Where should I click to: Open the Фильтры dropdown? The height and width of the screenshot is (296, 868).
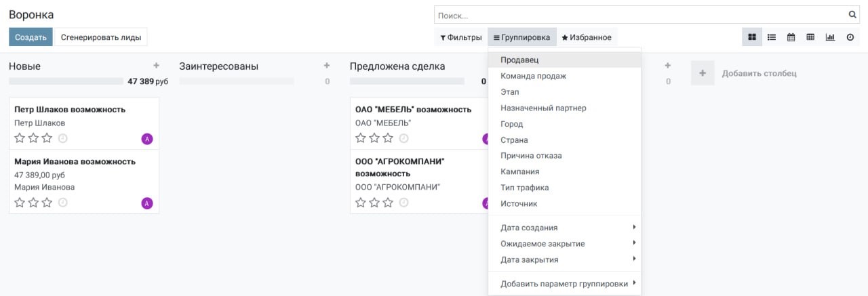point(461,37)
